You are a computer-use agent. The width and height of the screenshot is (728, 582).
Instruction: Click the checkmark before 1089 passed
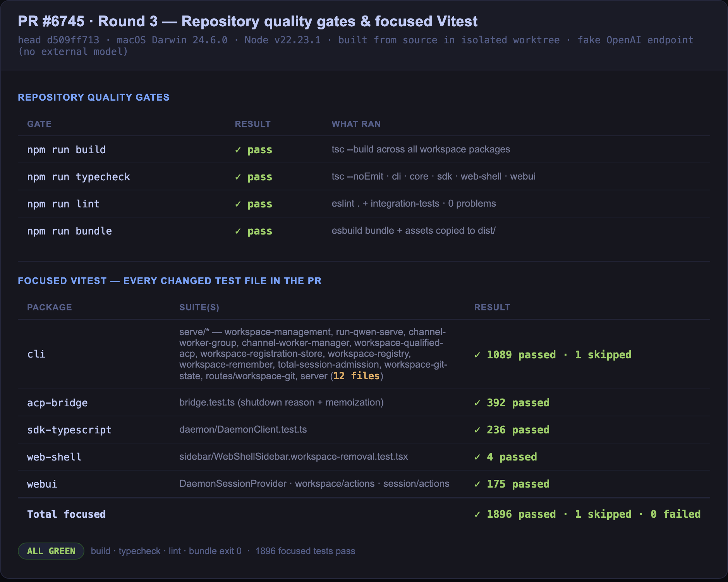tap(477, 355)
